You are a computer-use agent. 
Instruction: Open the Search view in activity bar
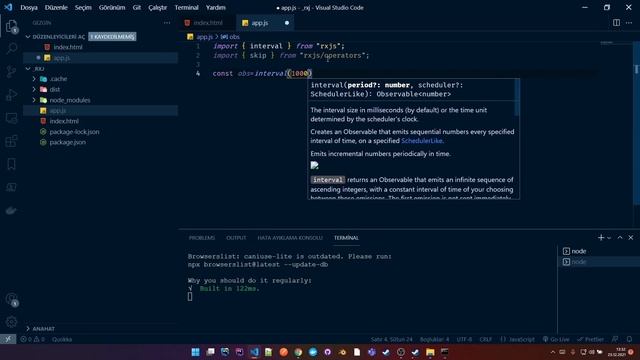pos(11,49)
